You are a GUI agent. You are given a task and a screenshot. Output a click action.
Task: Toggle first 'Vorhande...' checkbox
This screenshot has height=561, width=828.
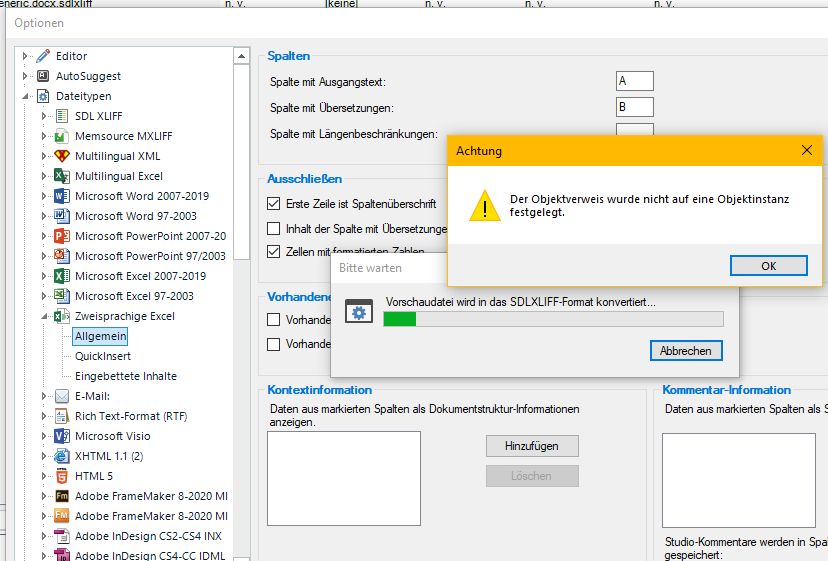click(274, 320)
